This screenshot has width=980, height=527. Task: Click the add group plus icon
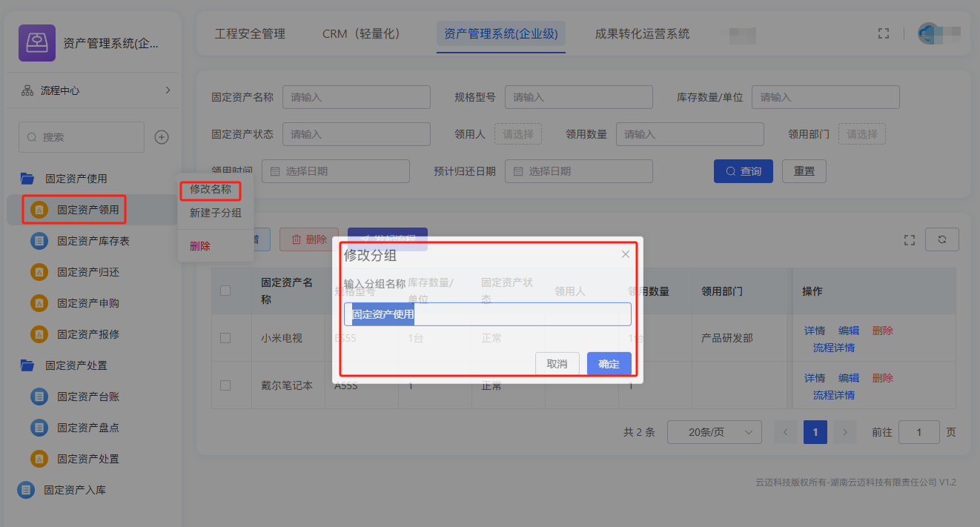162,137
